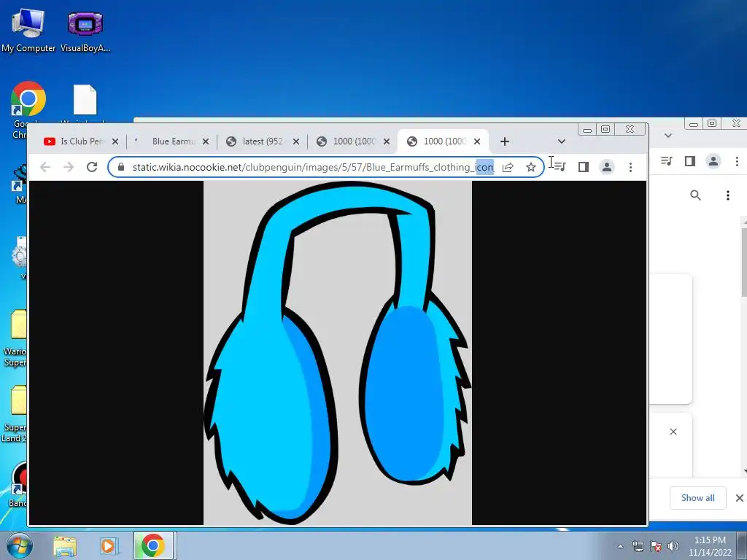Expand tab search in background window
The image size is (747, 560).
(668, 136)
